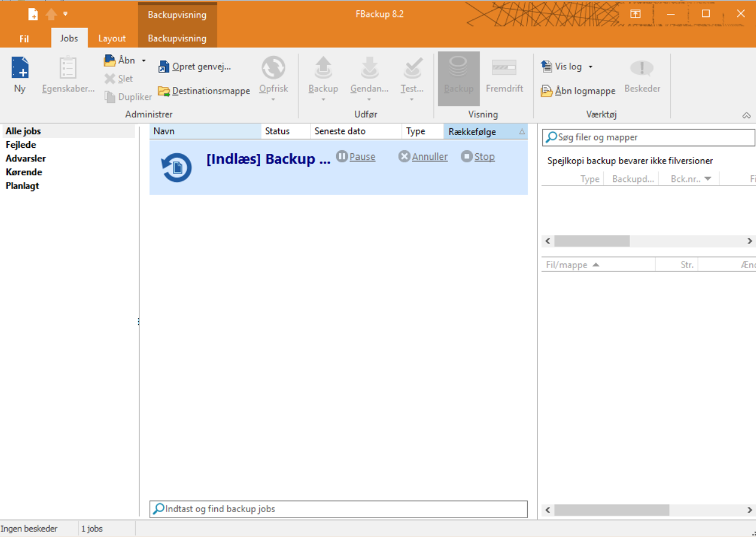Screen dimensions: 756x537
Task: Click the circular restore job icon
Action: click(x=177, y=167)
